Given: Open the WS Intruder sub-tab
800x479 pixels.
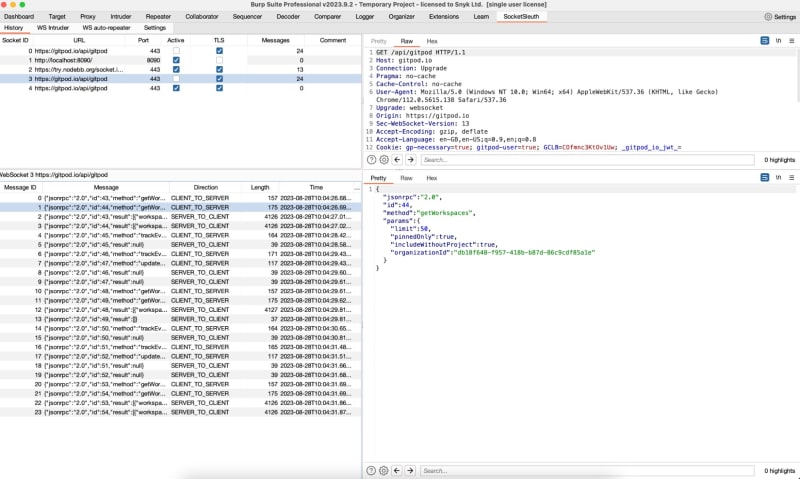Looking at the screenshot, I should click(53, 28).
